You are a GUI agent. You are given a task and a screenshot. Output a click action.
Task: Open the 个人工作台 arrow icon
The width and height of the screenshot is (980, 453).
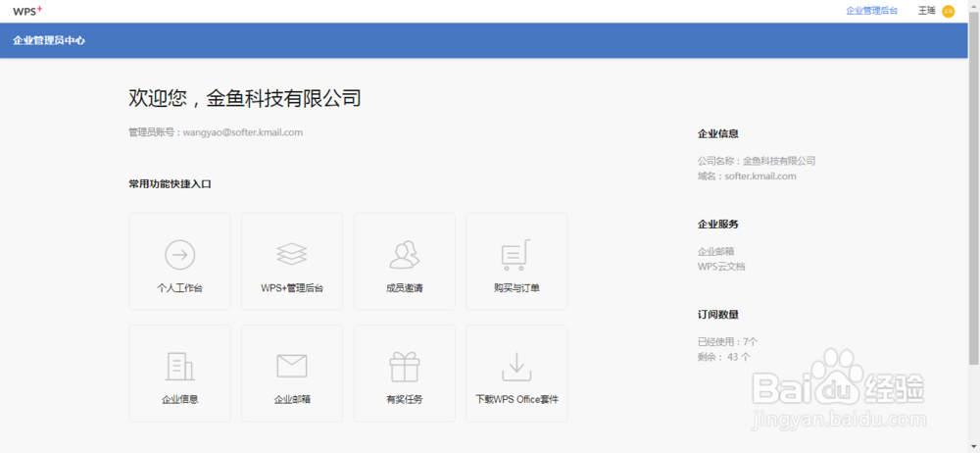coord(180,255)
